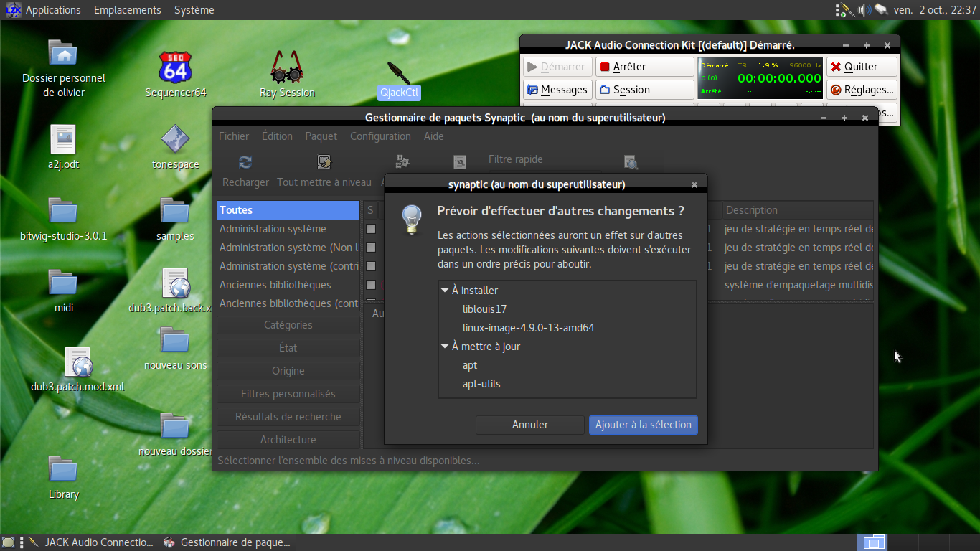Open the Fichier menu in Synaptic
Screen dimensions: 980x551
click(234, 136)
